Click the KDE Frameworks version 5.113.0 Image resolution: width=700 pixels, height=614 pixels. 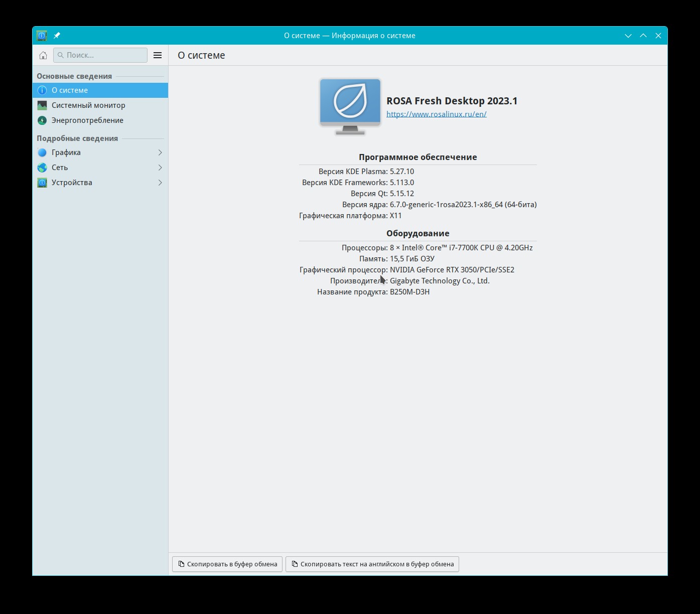coord(402,183)
